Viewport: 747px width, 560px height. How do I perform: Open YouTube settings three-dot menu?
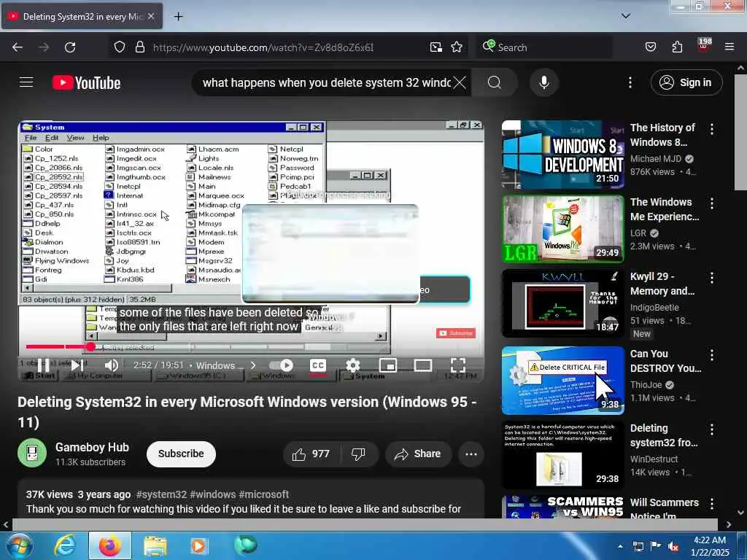coord(630,83)
